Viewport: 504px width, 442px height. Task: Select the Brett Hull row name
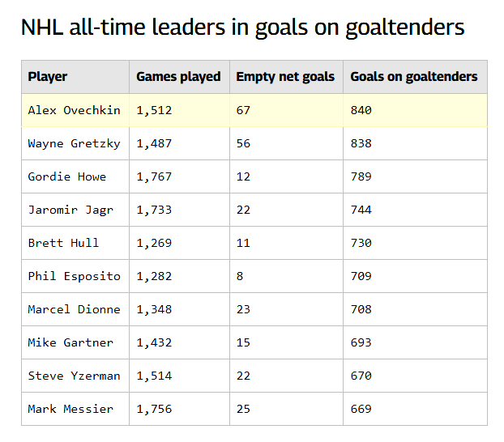coord(63,243)
